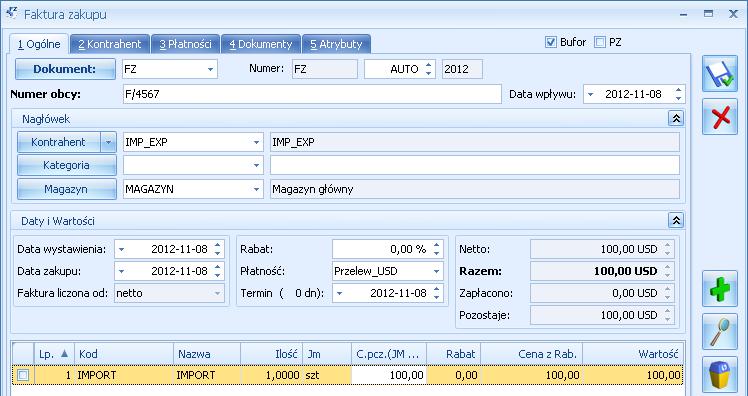Click the C.pcz. price cell 100,00
Viewport: 748px width, 396px height.
click(x=389, y=375)
